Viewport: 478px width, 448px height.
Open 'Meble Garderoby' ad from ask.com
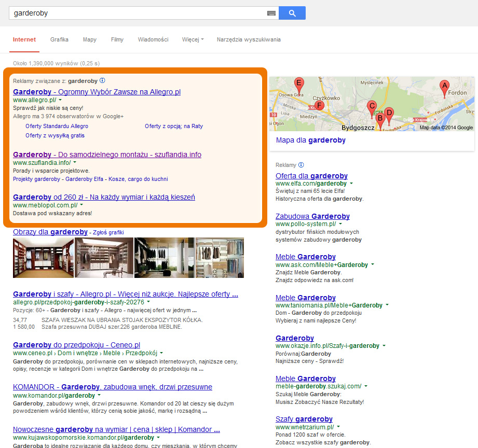point(306,257)
